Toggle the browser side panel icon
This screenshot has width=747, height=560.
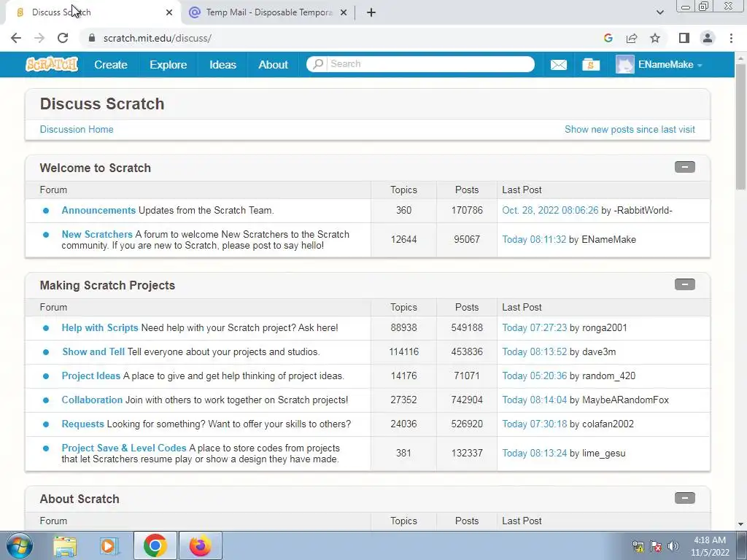pyautogui.click(x=684, y=38)
